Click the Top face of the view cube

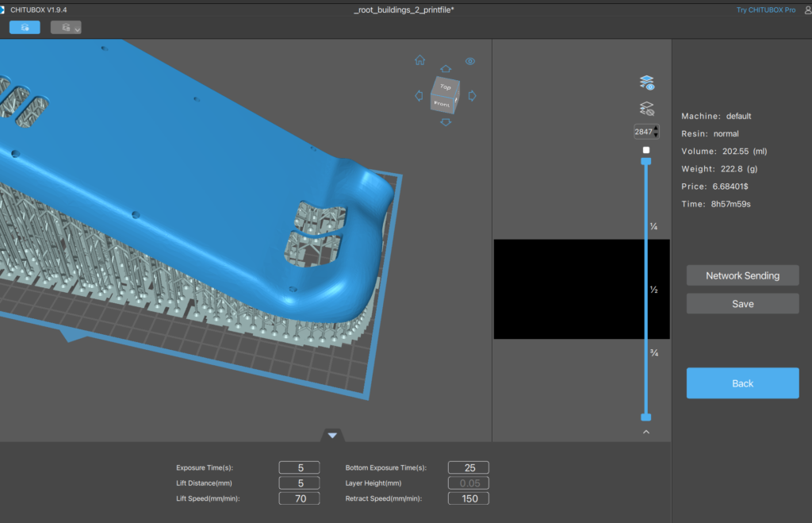[x=445, y=86]
